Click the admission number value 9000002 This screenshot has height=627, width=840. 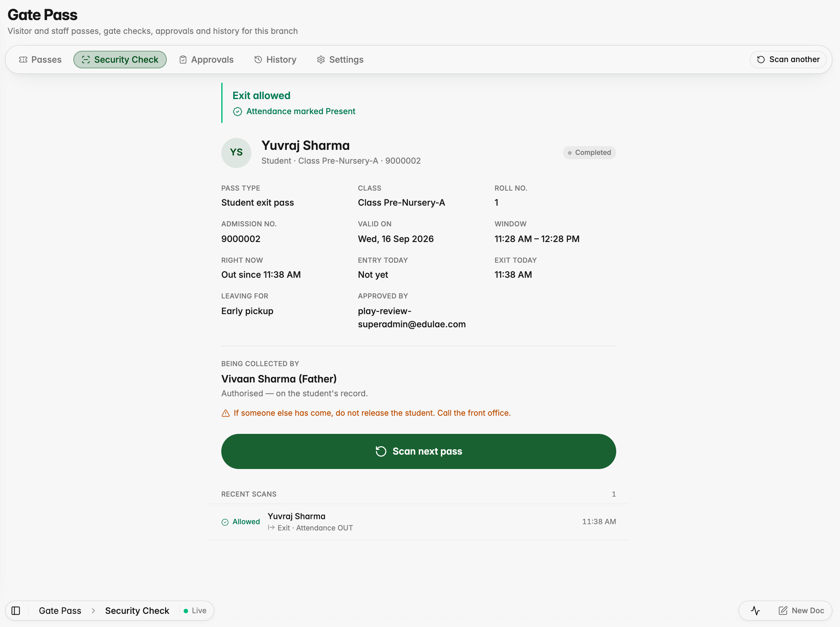coord(241,239)
